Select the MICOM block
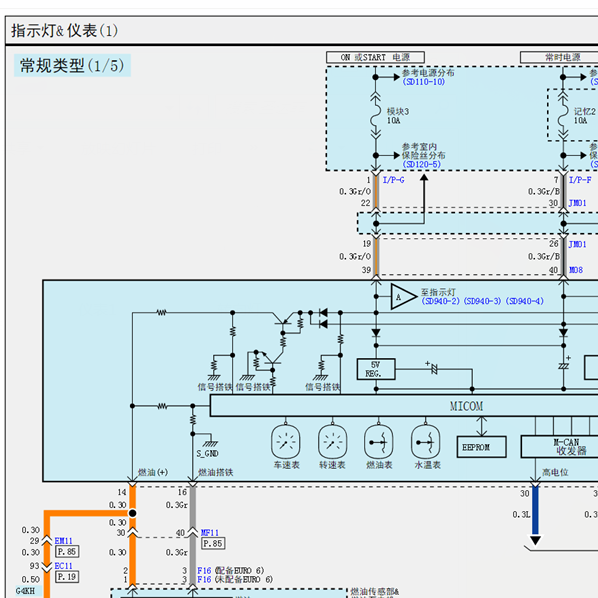 pyautogui.click(x=404, y=406)
